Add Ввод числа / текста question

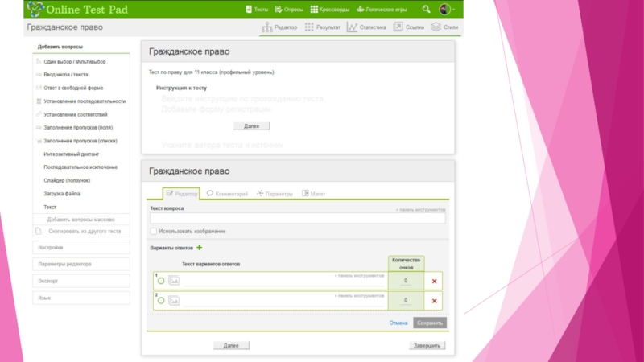66,75
